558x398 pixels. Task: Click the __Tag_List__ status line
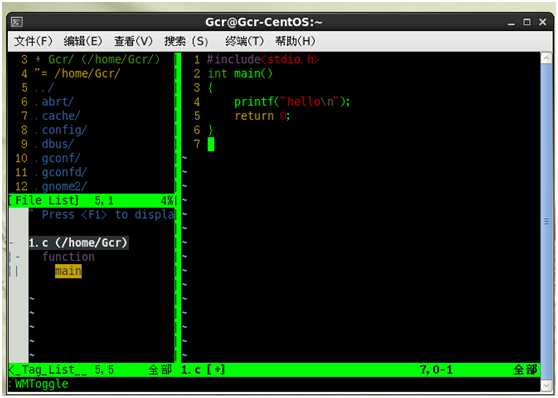[x=93, y=370]
